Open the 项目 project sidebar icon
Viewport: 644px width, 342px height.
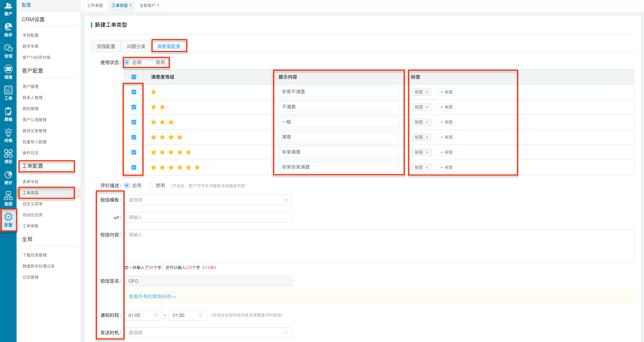coord(8,156)
